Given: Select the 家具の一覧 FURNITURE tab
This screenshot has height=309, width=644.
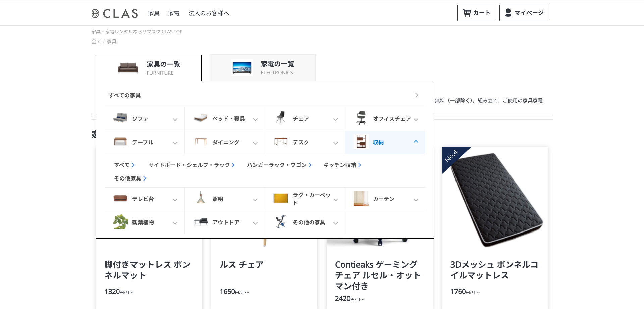Looking at the screenshot, I should tap(149, 68).
